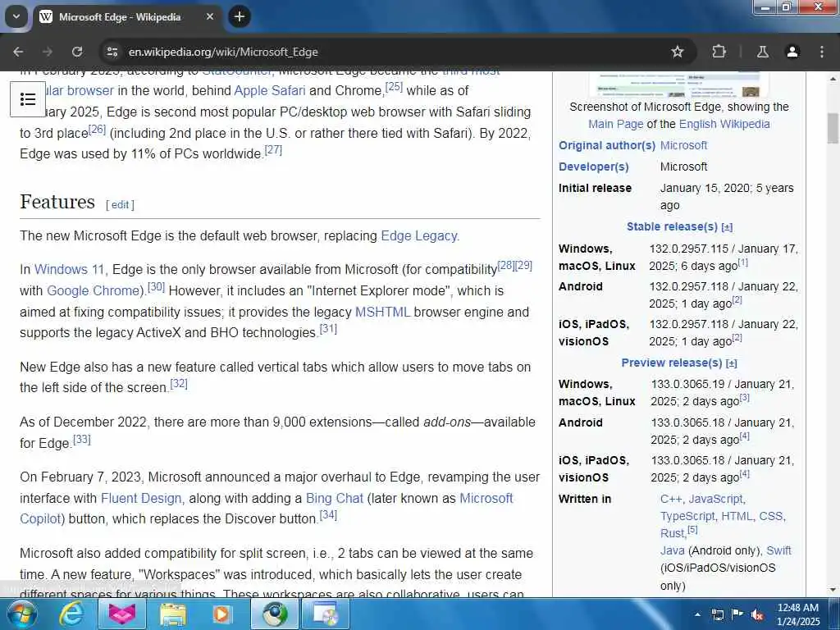View site information icon in address bar
This screenshot has width=840, height=630.
click(x=112, y=52)
